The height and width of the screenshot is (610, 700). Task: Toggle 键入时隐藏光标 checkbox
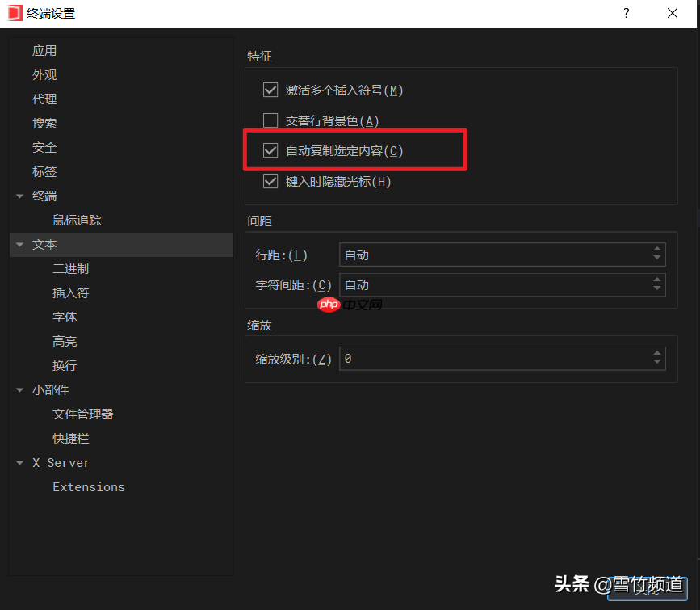270,181
